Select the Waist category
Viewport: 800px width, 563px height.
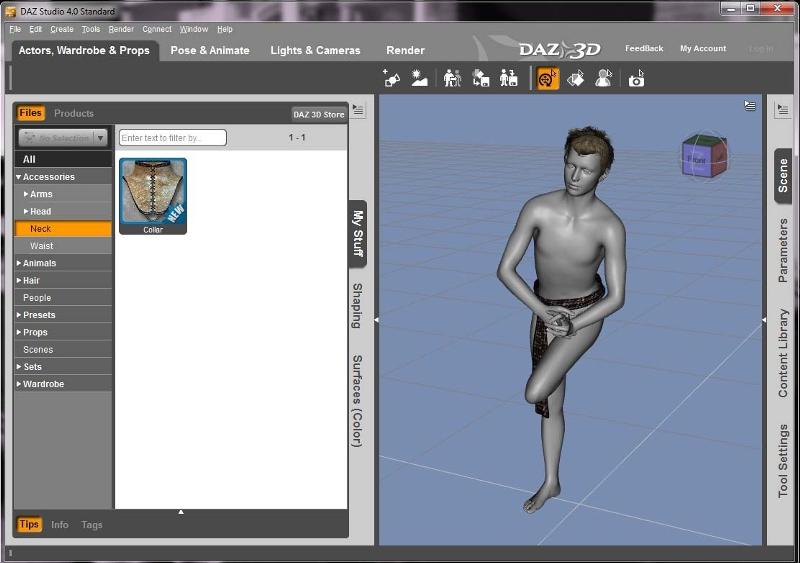pyautogui.click(x=63, y=246)
